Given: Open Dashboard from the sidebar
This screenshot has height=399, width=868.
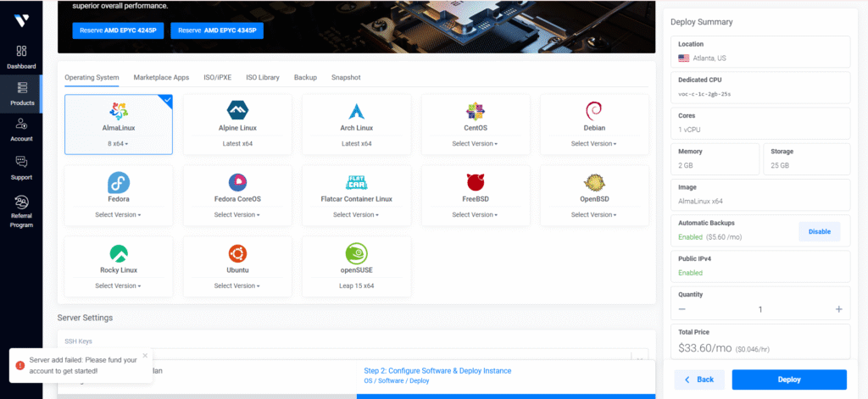Looking at the screenshot, I should point(21,56).
